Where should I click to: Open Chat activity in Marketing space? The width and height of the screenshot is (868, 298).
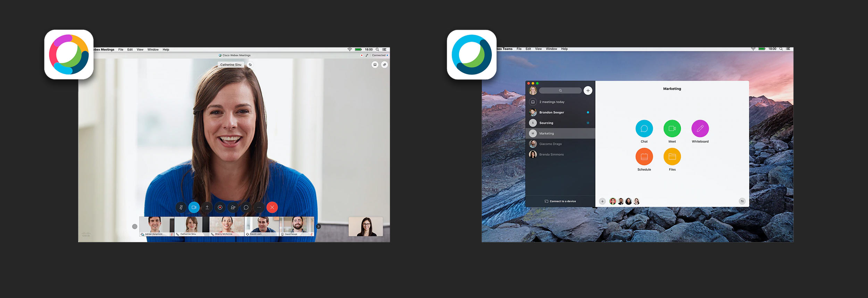click(644, 129)
